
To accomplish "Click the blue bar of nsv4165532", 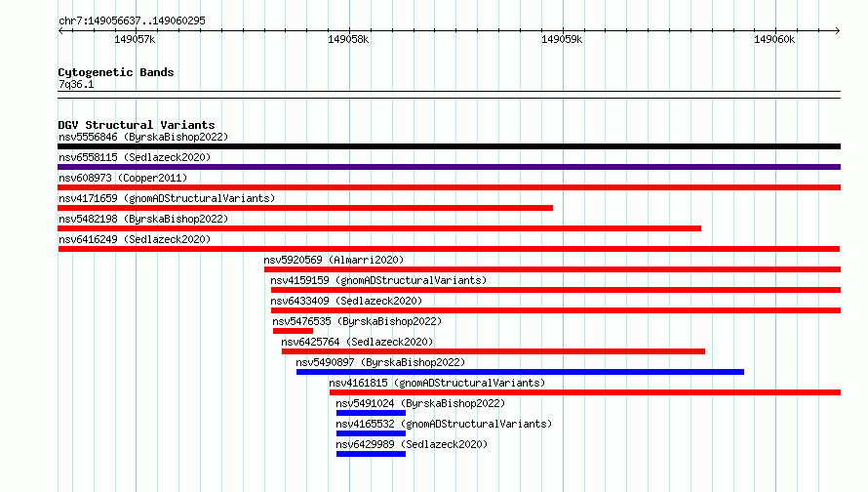I will (371, 433).
